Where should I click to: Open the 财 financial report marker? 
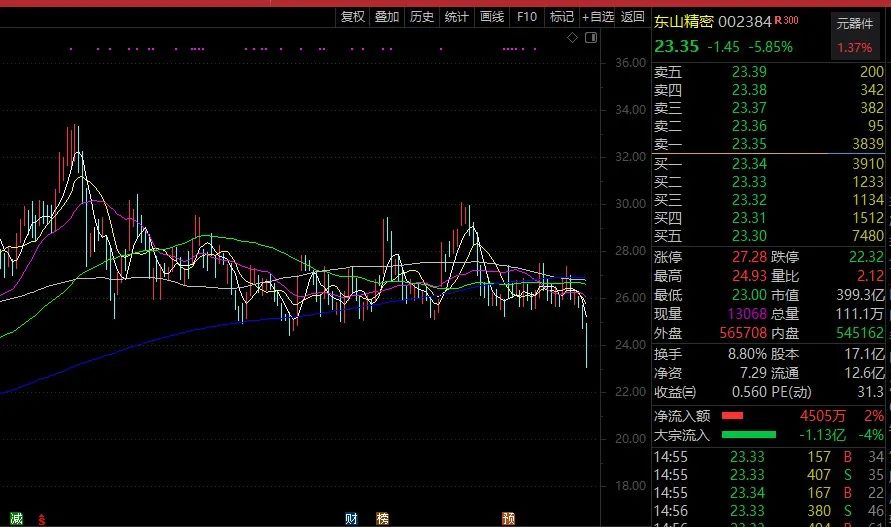pyautogui.click(x=352, y=518)
